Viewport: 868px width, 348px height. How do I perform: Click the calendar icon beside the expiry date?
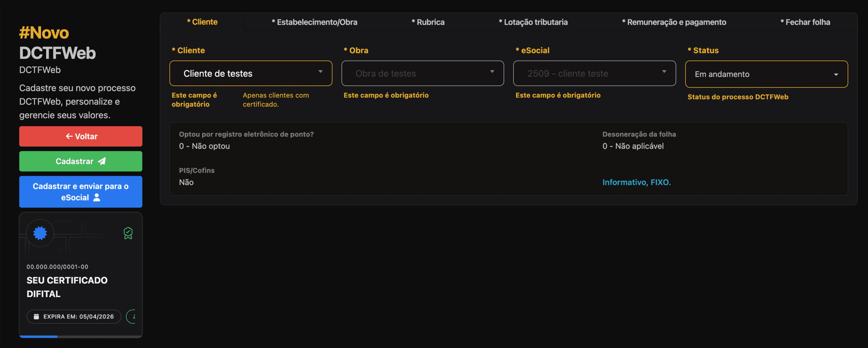click(36, 316)
